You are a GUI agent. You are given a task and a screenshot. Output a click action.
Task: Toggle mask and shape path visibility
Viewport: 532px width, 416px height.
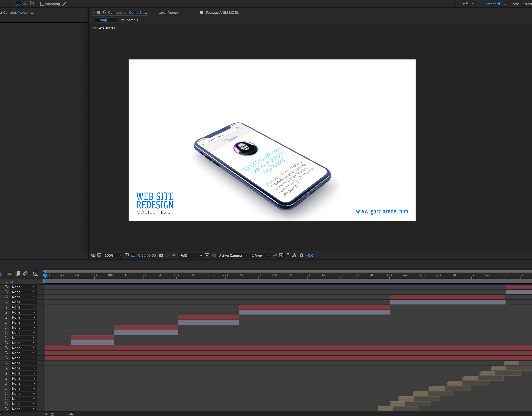tap(133, 255)
